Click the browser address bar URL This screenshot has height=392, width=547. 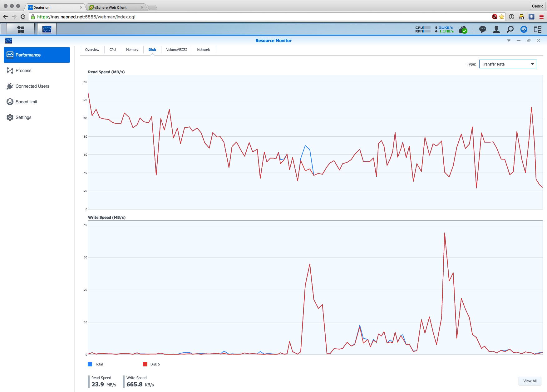pos(86,17)
